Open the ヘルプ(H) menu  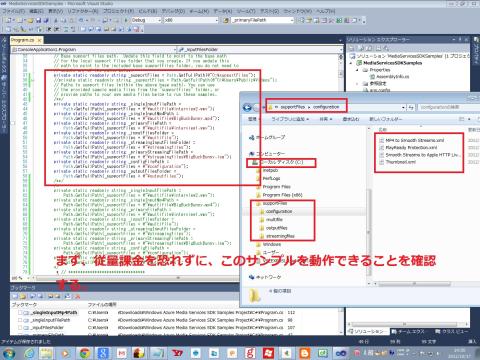click(325, 11)
